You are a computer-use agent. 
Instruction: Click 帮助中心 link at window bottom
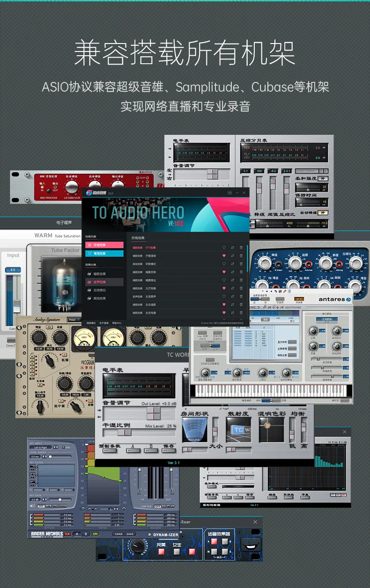point(116,323)
